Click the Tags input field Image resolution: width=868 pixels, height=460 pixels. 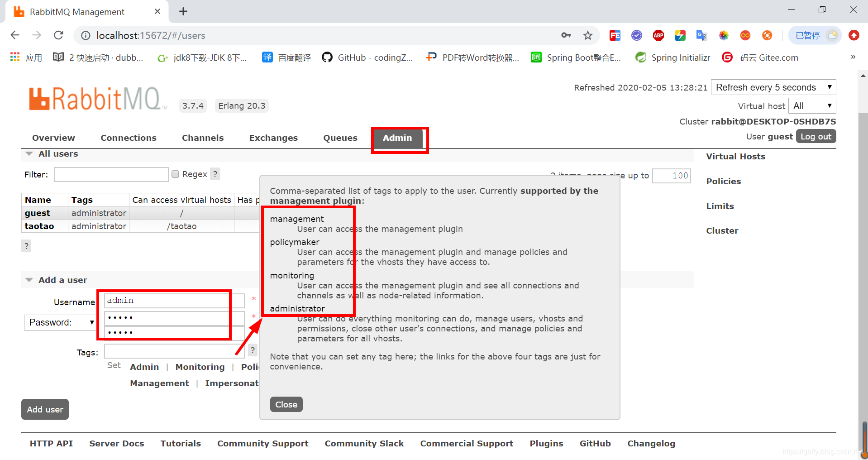pos(174,351)
